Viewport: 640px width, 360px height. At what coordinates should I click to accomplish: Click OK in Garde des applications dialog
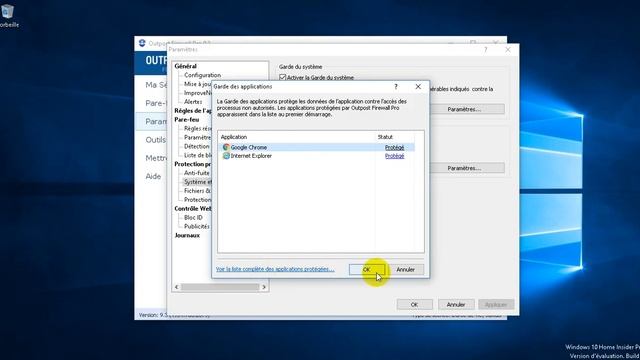click(x=367, y=269)
